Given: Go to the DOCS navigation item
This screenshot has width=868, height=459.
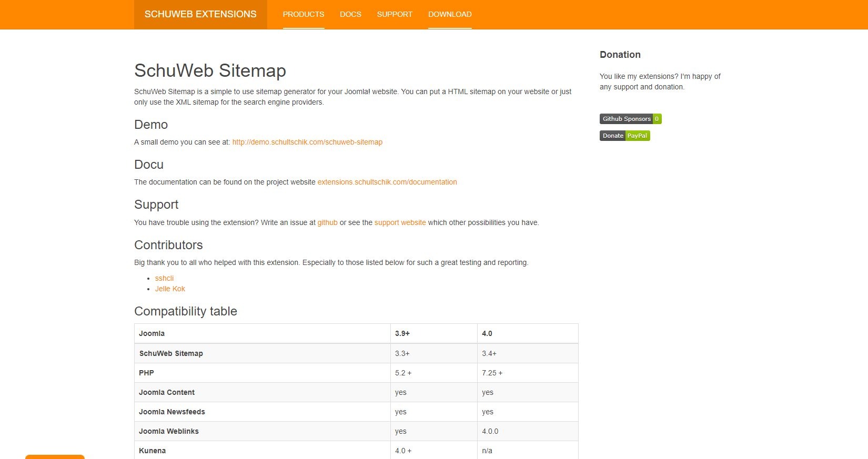Looking at the screenshot, I should click(x=350, y=14).
